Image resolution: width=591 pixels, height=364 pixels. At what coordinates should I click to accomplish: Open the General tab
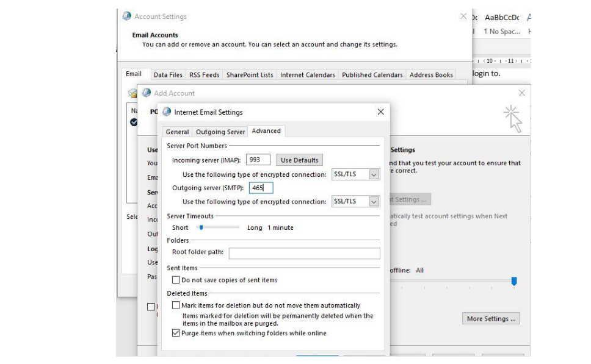[177, 132]
